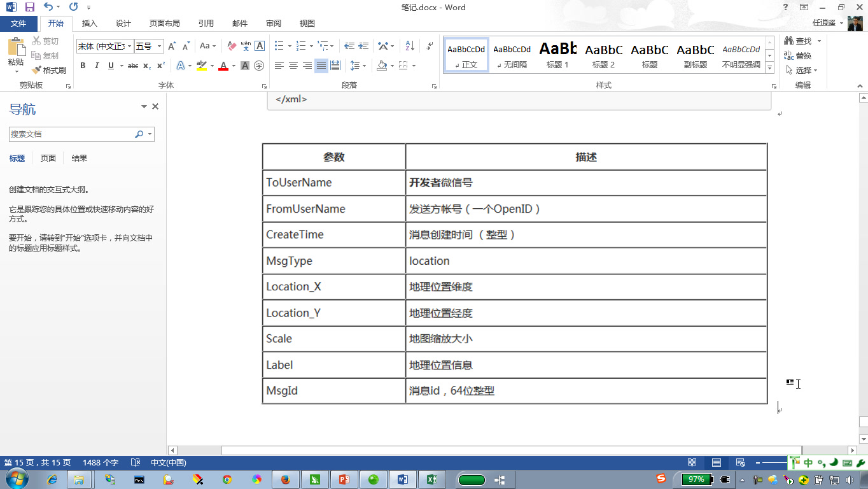The width and height of the screenshot is (868, 489).
Task: Open the font size dropdown (五号)
Action: 159,46
